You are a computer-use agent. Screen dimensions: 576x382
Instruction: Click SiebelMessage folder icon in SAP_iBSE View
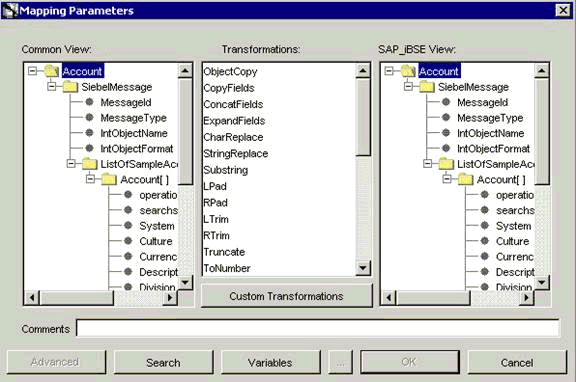427,87
